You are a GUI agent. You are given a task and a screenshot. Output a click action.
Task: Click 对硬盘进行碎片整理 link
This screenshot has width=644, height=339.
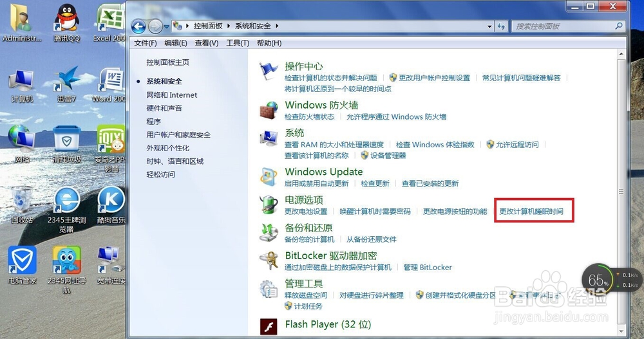click(x=372, y=295)
